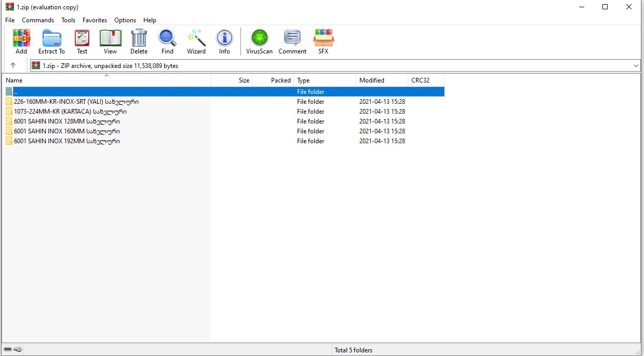
Task: Open the Tools menu
Action: click(x=68, y=20)
